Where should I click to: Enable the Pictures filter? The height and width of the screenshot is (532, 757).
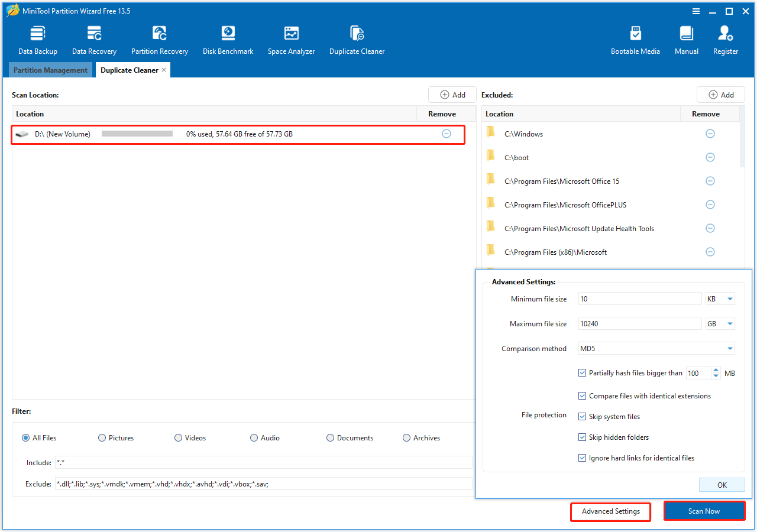point(102,437)
